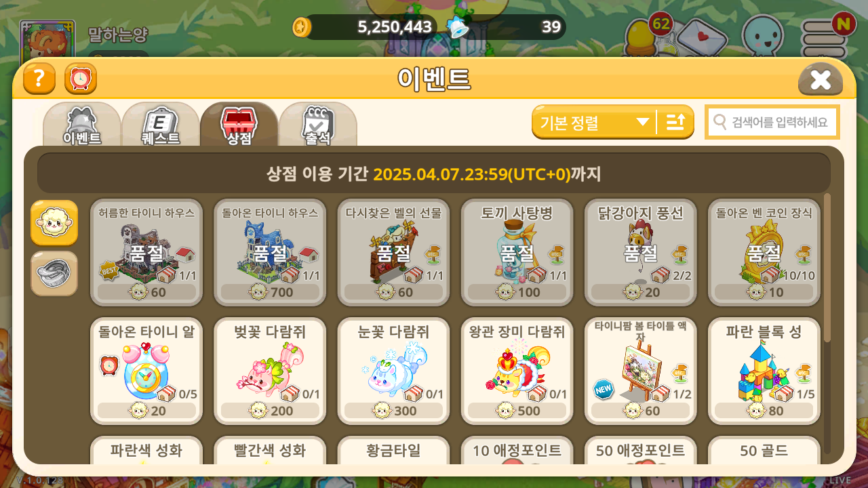Tap the gold coin balance icon
Screen dimensions: 868x488
302,27
